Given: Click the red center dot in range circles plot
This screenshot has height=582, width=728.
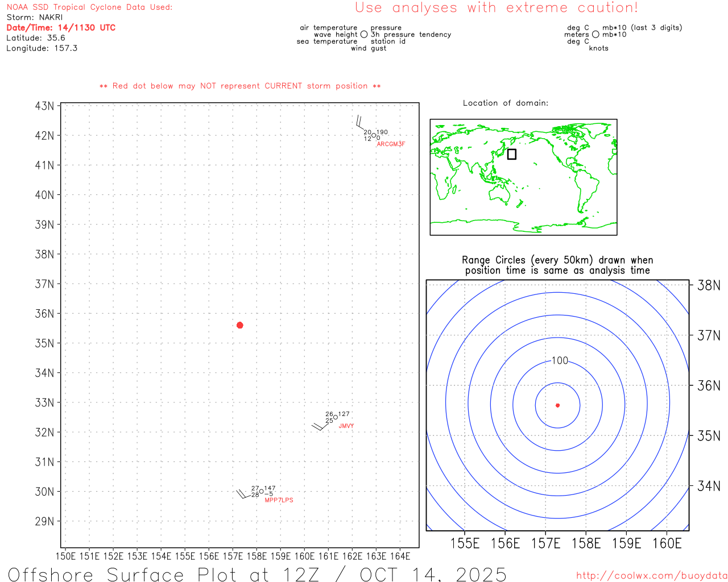Looking at the screenshot, I should (x=557, y=405).
